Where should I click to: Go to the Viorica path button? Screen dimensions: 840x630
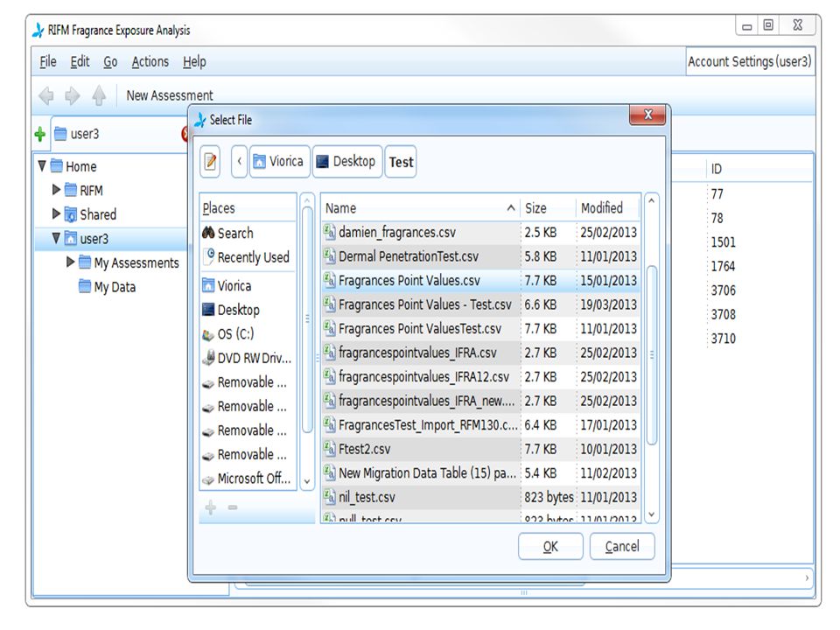pyautogui.click(x=280, y=161)
